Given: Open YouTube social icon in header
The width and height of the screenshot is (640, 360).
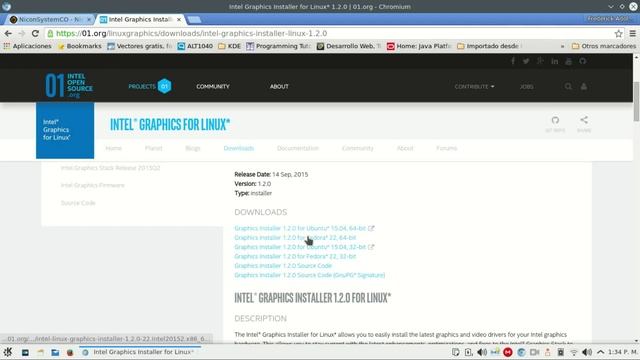Looking at the screenshot, I should [x=569, y=61].
